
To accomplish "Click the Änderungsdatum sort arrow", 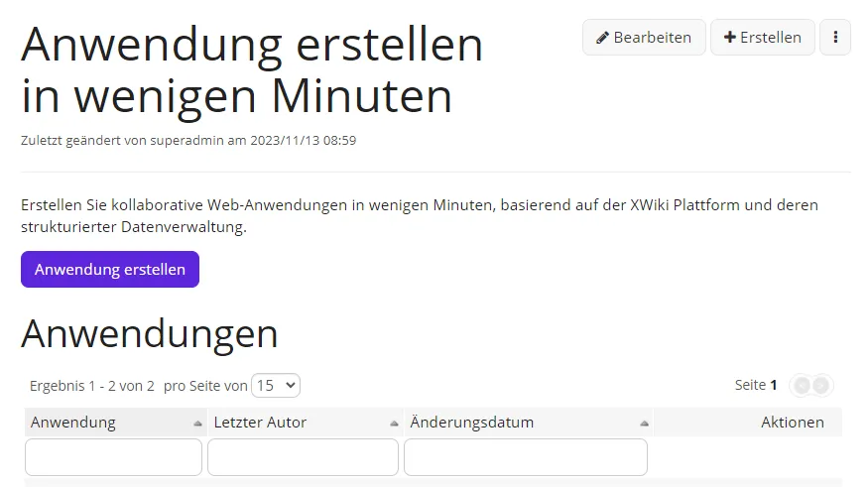I will tap(644, 424).
